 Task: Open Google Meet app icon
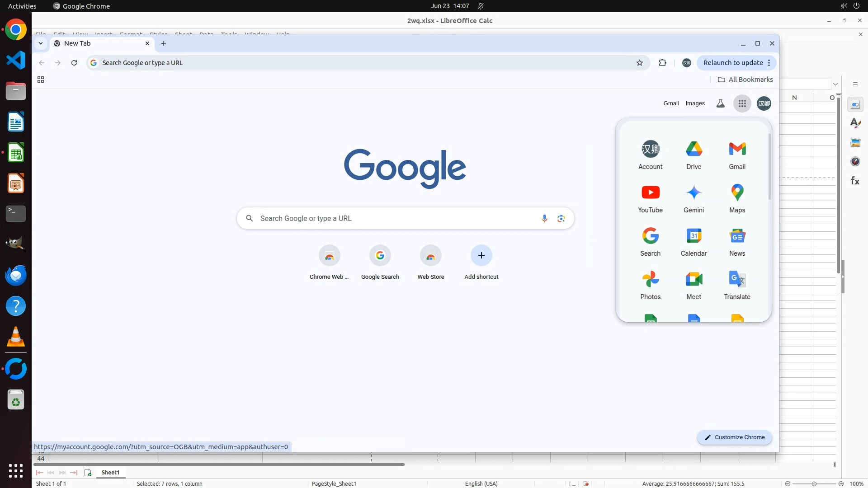tap(693, 285)
